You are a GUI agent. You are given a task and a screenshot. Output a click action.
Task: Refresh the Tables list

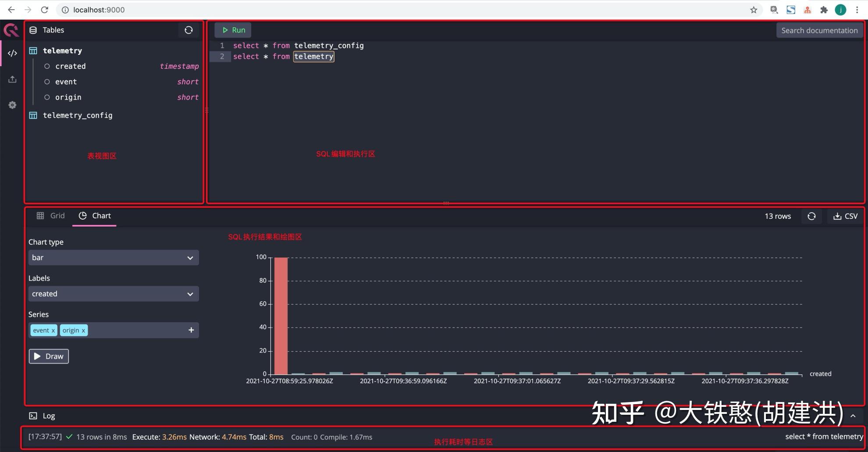pos(189,30)
